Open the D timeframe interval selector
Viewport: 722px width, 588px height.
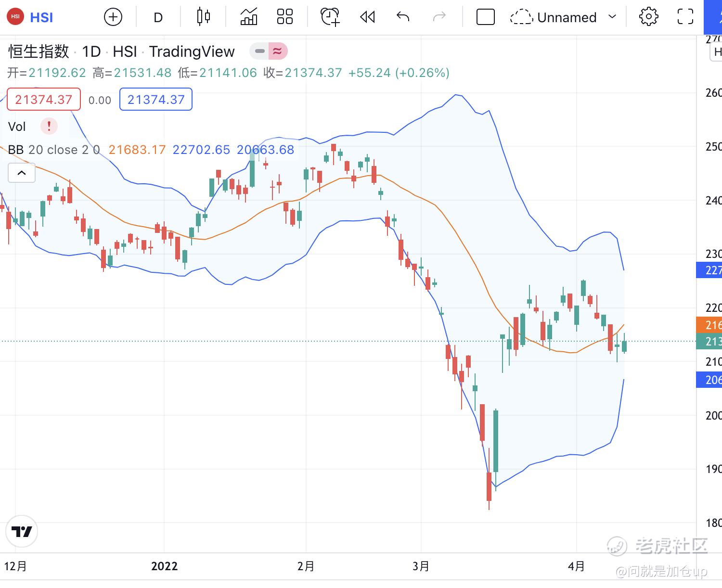[x=158, y=18]
